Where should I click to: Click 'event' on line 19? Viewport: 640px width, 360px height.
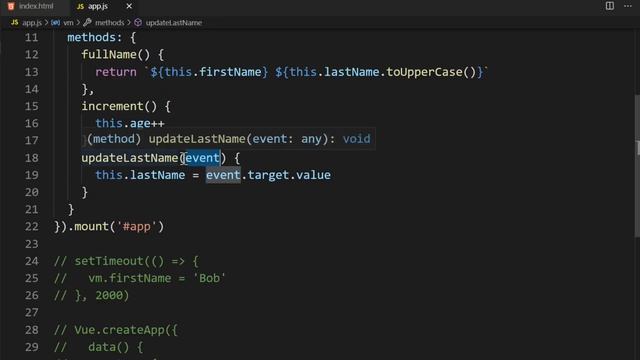coord(223,175)
